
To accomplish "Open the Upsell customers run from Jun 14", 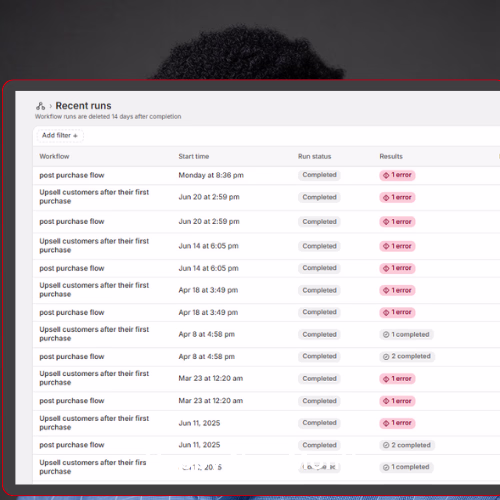I will tap(94, 246).
